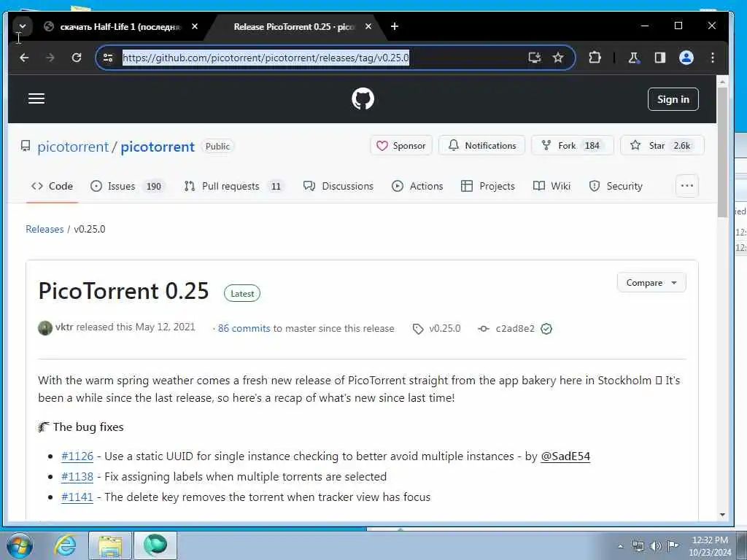This screenshot has width=747, height=560.
Task: Click the vertical scrollbar thumb
Action: (x=722, y=152)
